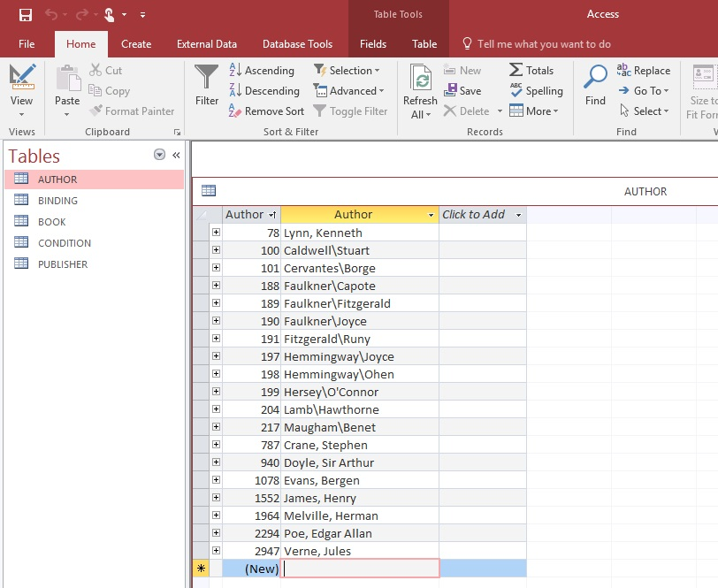Collapse the Tables navigation pane
This screenshot has width=718, height=588.
click(x=176, y=155)
